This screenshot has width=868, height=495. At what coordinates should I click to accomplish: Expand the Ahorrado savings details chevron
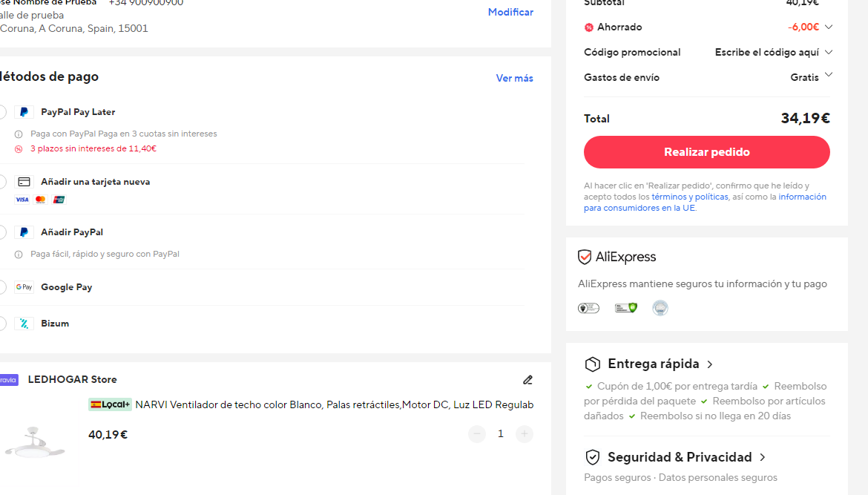pyautogui.click(x=828, y=27)
